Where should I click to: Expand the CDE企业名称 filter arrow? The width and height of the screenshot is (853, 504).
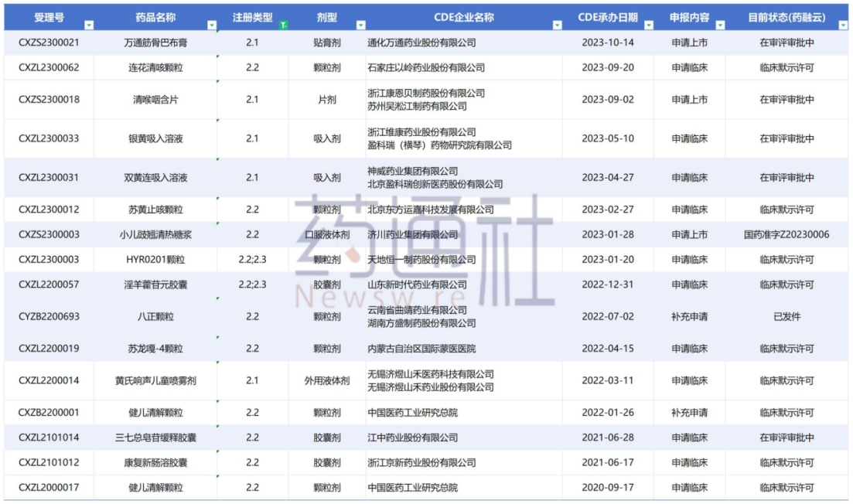click(557, 25)
